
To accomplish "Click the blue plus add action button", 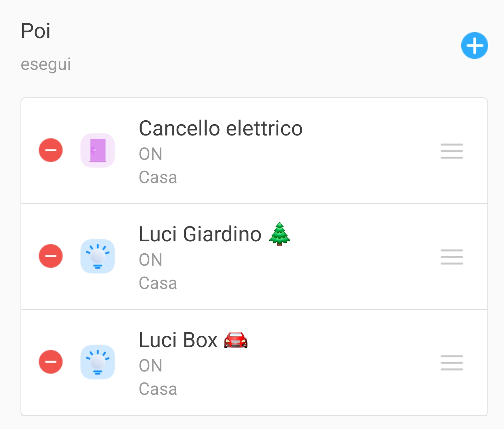I will [x=474, y=46].
